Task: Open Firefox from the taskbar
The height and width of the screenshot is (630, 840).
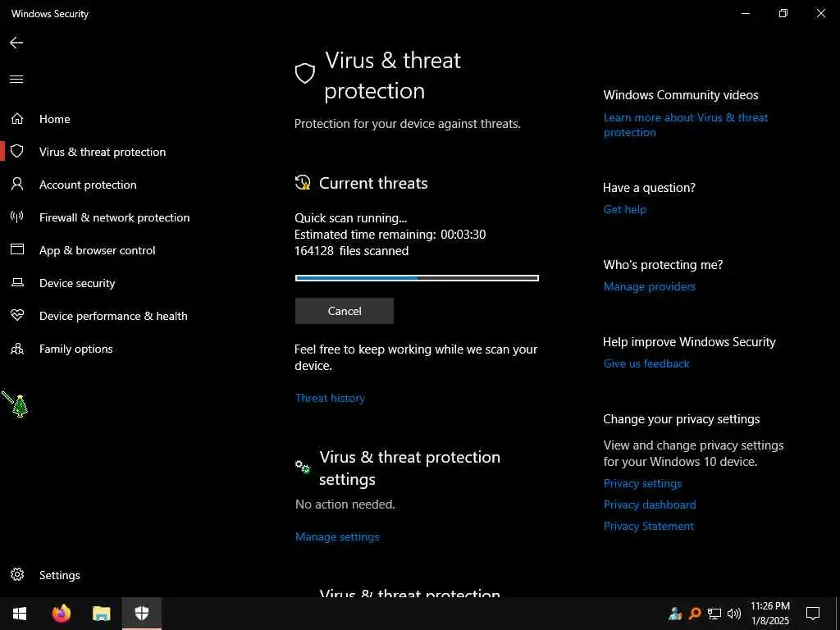Action: point(62,613)
